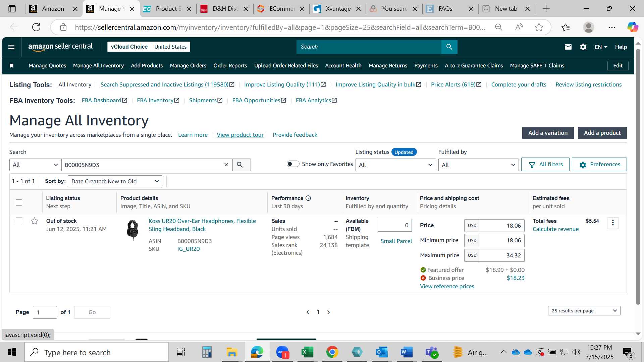Screen dimensions: 644x362
Task: Click the Windows Start button
Action: 12,352
